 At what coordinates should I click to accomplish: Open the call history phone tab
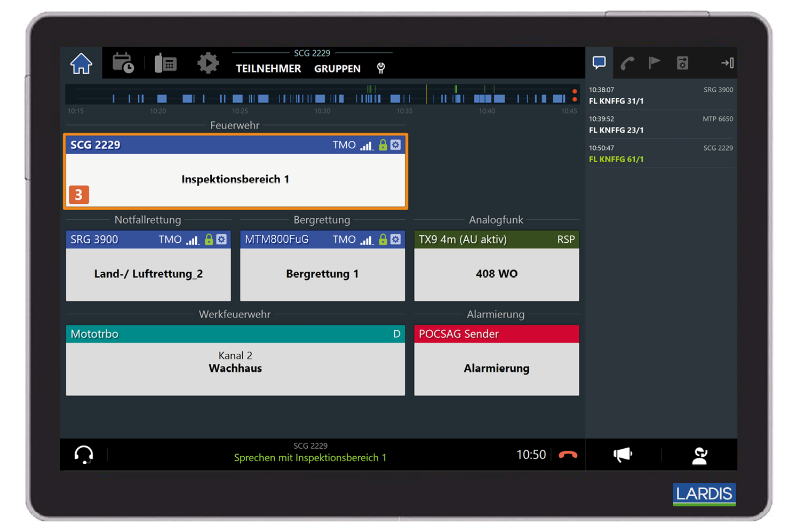[x=627, y=63]
